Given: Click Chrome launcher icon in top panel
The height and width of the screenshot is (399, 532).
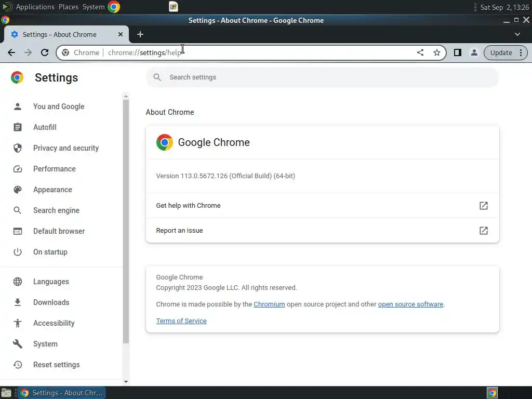Looking at the screenshot, I should 114,7.
